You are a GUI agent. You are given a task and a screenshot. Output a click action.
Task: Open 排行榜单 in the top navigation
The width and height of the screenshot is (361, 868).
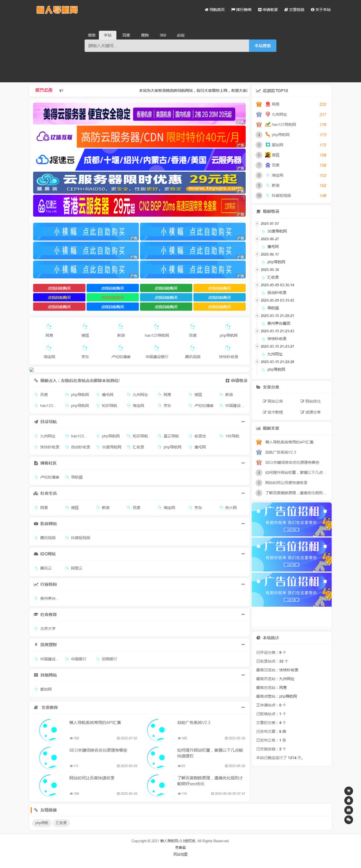coord(241,10)
